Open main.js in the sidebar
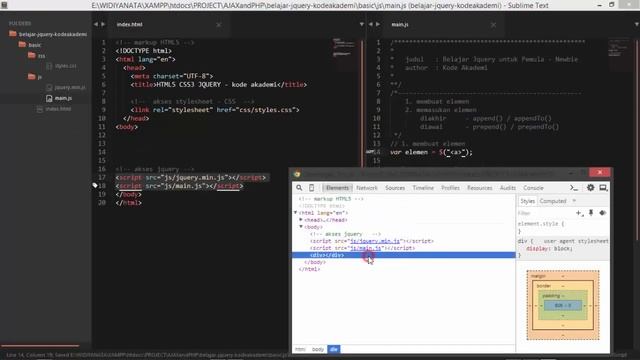 tap(63, 98)
